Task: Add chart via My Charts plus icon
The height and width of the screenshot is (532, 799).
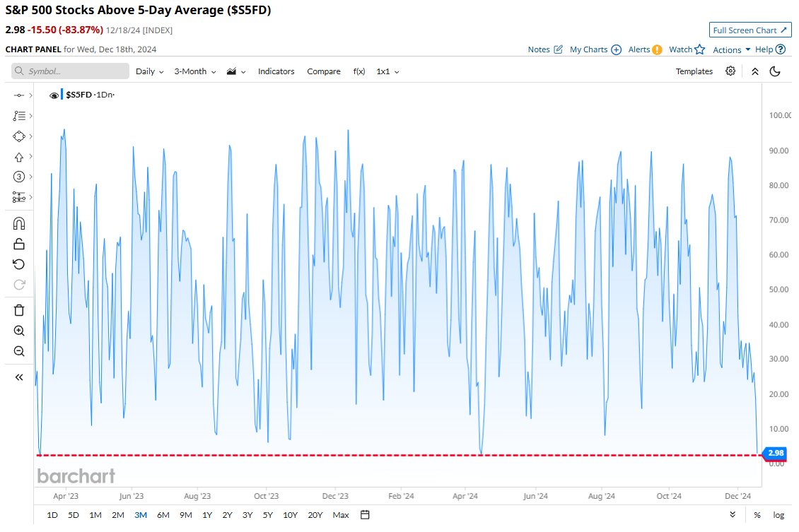Action: 616,49
